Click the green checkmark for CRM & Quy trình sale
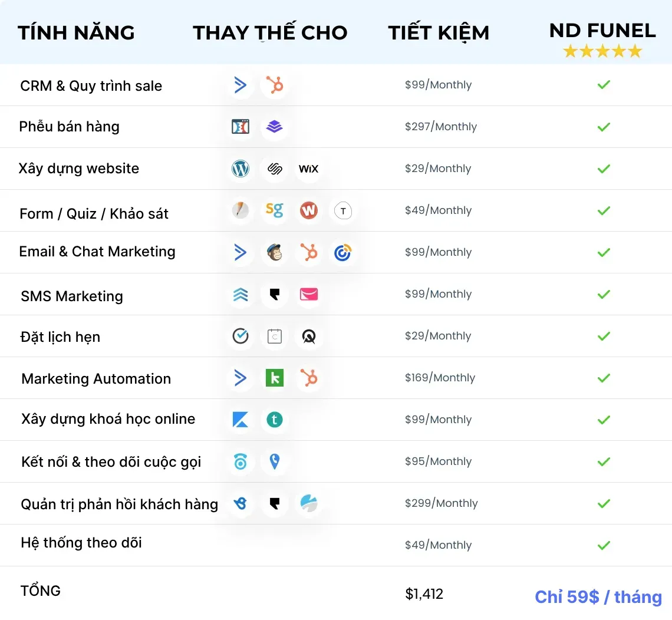Screen dimensions: 672x620 [604, 85]
